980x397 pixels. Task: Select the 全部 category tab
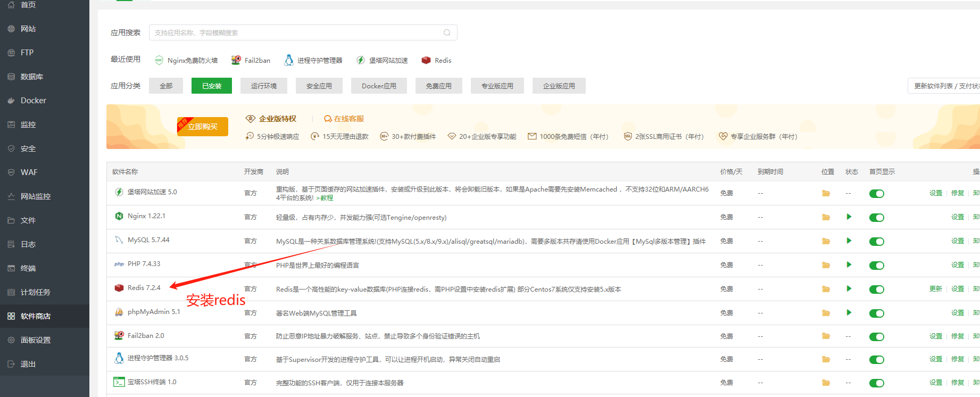click(x=166, y=86)
